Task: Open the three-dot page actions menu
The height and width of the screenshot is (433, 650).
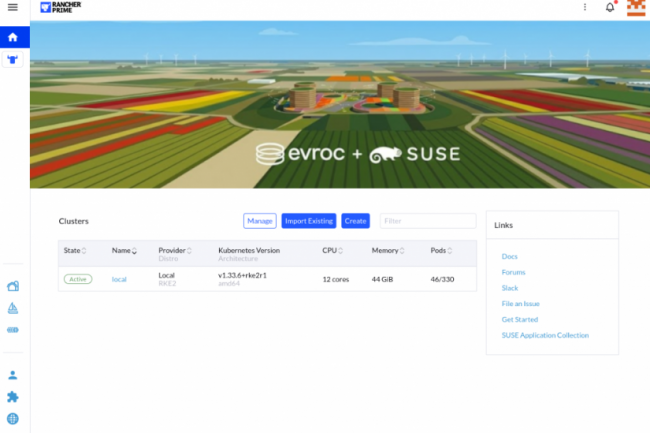Action: coord(585,8)
